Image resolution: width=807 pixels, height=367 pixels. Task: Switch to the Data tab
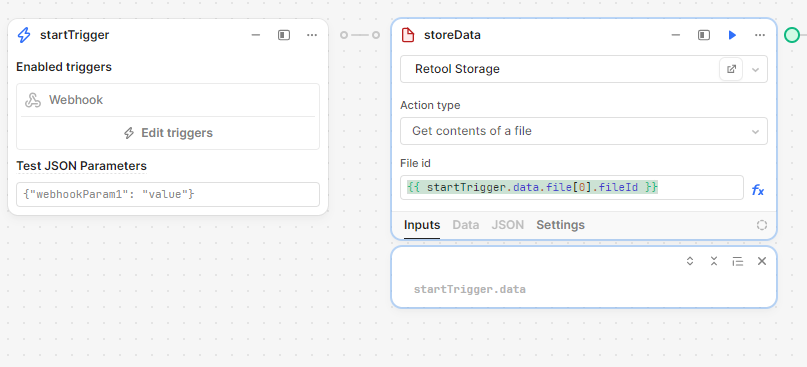[x=466, y=225]
